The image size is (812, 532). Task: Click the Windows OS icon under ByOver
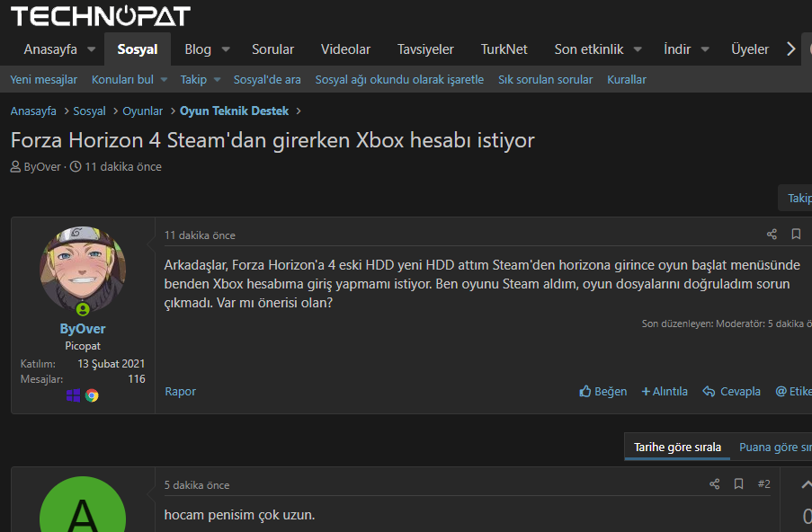(x=73, y=396)
